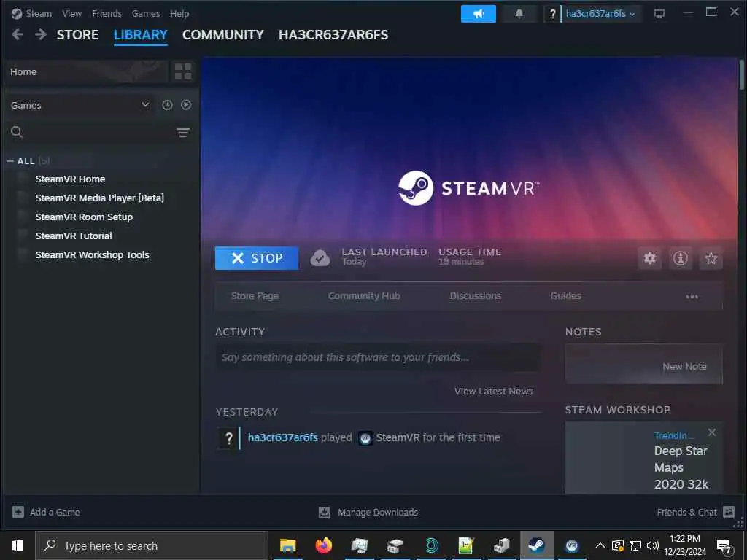Viewport: 747px width, 560px height.
Task: Open the HA3CR637AR6FS profile tab
Action: (x=333, y=35)
